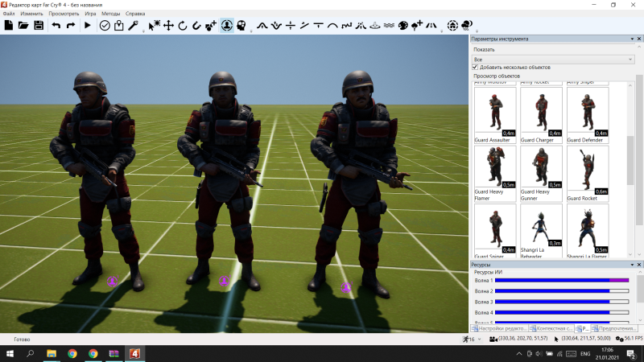This screenshot has width=644, height=362.
Task: Activate the rotate object tool
Action: pos(183,26)
